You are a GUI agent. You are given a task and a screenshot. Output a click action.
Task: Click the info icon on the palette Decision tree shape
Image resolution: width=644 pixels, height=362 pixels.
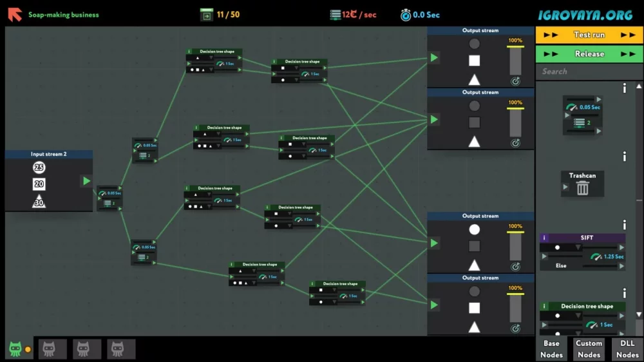[x=544, y=307]
